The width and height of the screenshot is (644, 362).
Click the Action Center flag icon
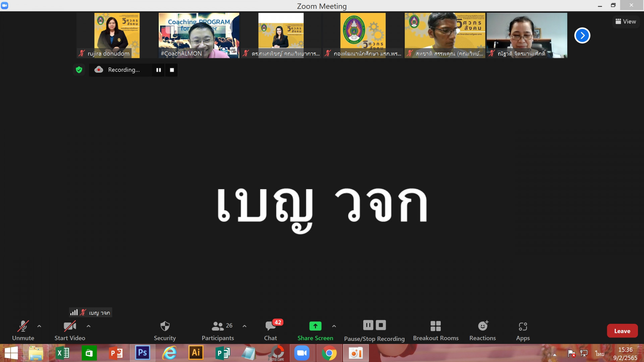point(572,353)
